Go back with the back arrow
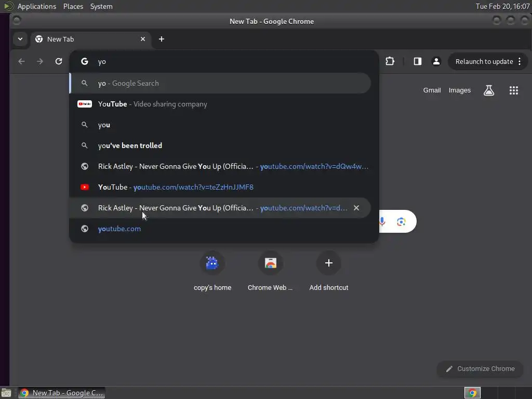 pos(21,61)
